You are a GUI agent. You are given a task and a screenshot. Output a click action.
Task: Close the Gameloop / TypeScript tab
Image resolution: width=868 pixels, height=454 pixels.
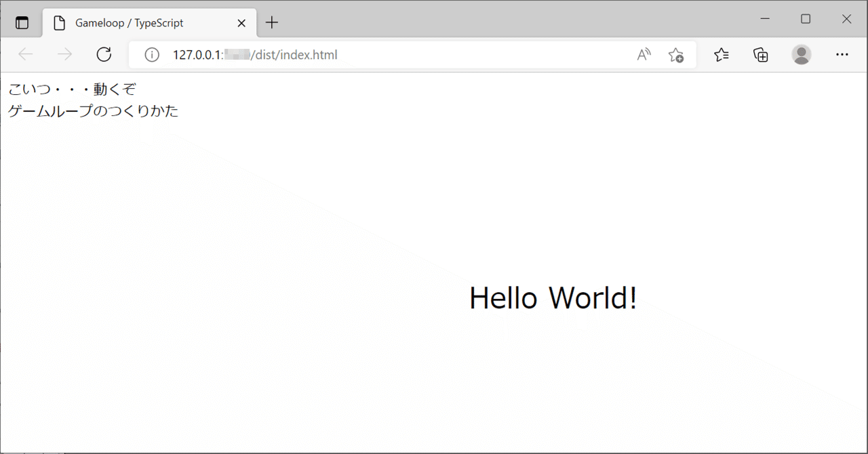point(241,22)
